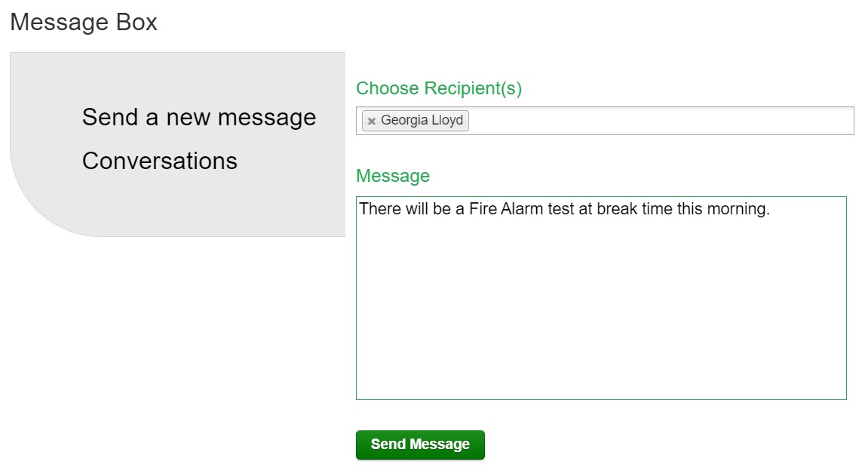
Task: Click the word 'test' in the message
Action: tap(563, 209)
